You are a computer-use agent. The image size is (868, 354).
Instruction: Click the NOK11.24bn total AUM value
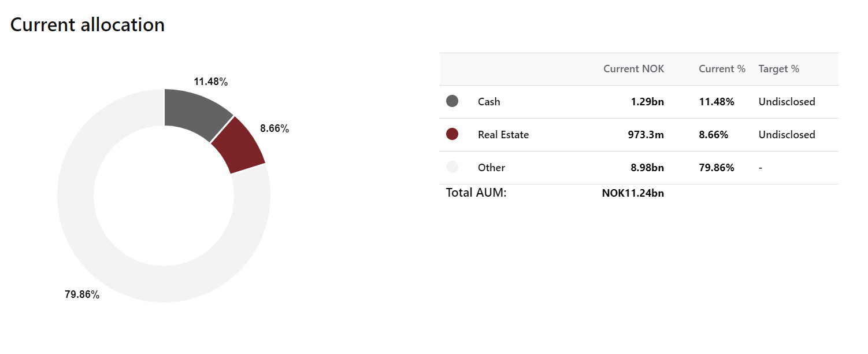coord(633,193)
